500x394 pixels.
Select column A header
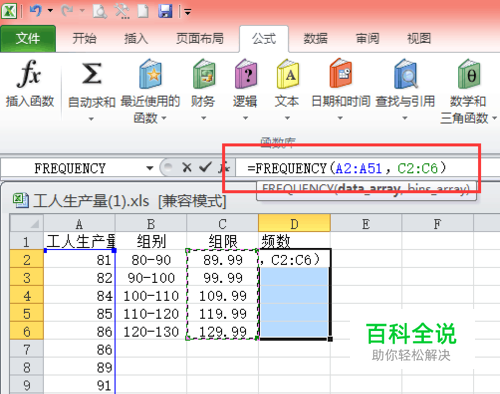click(79, 223)
